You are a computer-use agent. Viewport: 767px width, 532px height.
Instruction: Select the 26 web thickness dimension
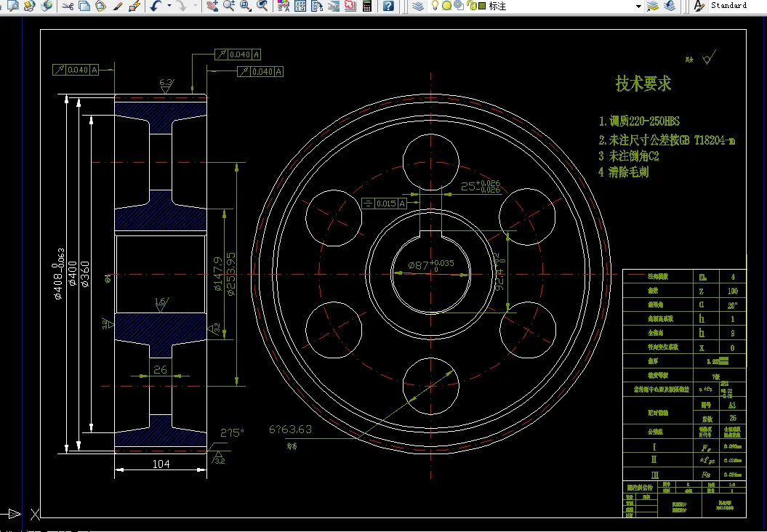[x=161, y=370]
